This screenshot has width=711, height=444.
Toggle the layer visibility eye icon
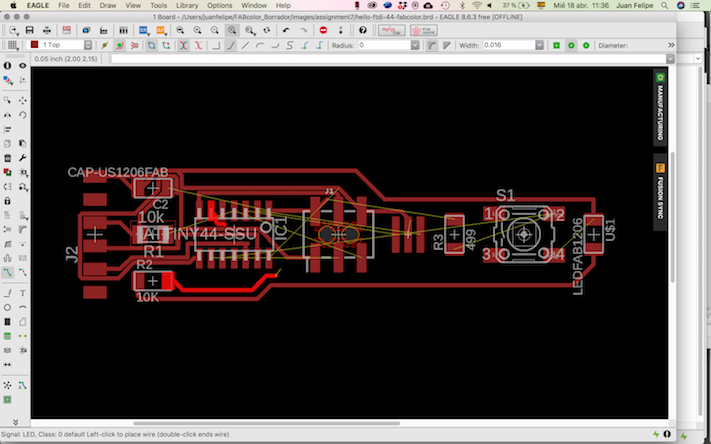point(23,65)
